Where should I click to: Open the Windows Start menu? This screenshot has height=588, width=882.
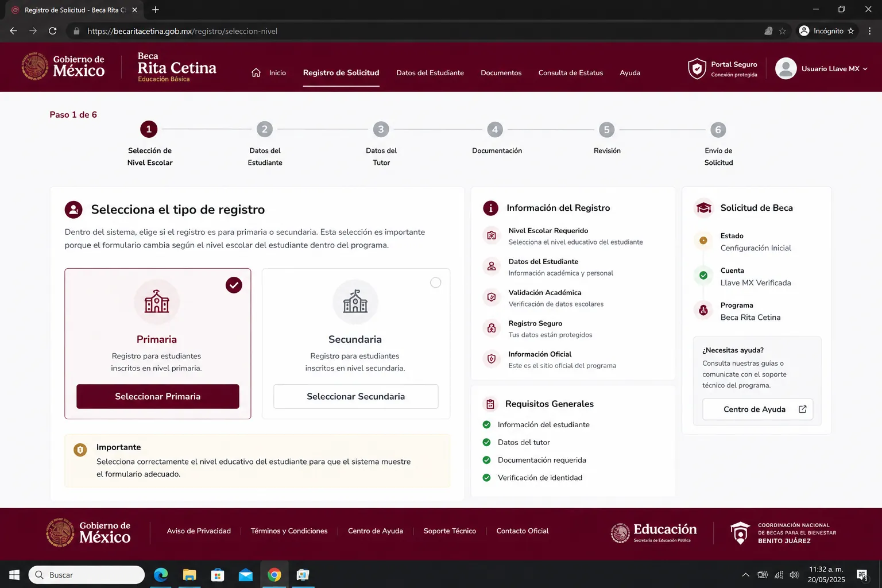14,575
